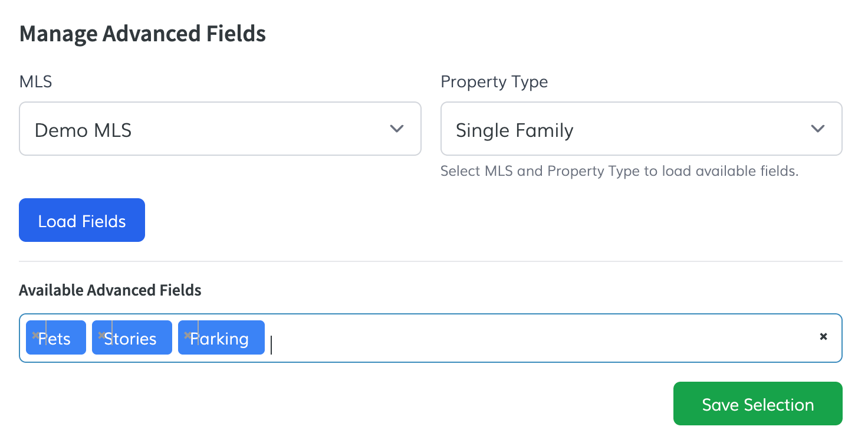Viewport: 868px width, 446px height.
Task: Click the Property Type field label
Action: (x=494, y=81)
